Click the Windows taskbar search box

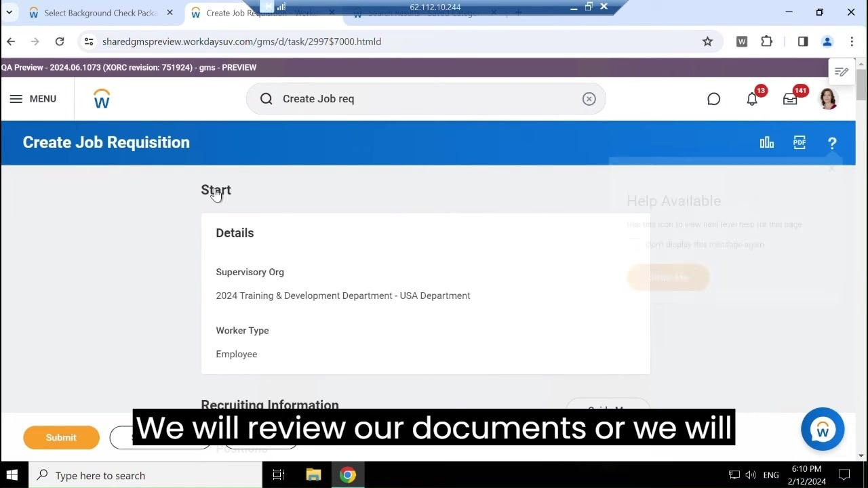point(145,475)
